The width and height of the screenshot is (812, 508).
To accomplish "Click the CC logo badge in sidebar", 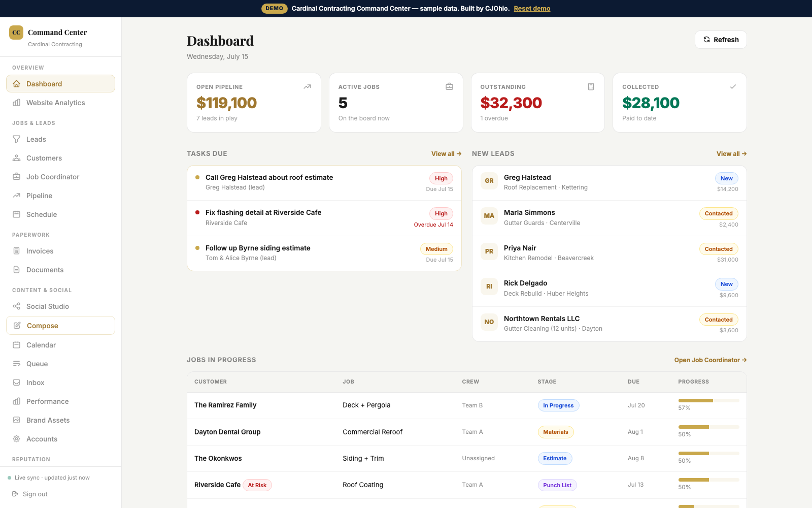I will [16, 33].
